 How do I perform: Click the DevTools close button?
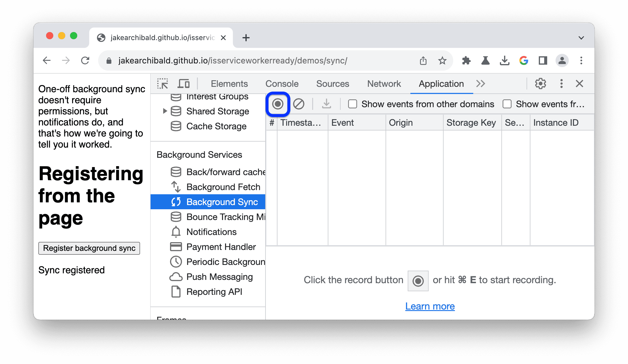580,83
